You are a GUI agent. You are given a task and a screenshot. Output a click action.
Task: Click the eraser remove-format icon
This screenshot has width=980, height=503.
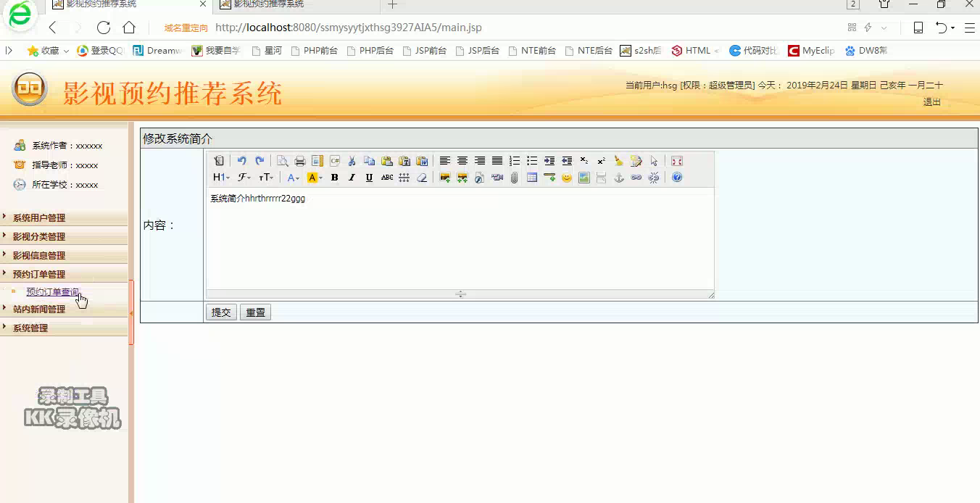click(421, 178)
